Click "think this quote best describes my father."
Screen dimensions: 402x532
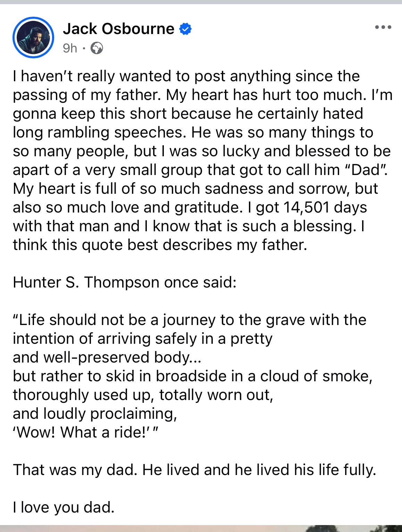coord(160,245)
